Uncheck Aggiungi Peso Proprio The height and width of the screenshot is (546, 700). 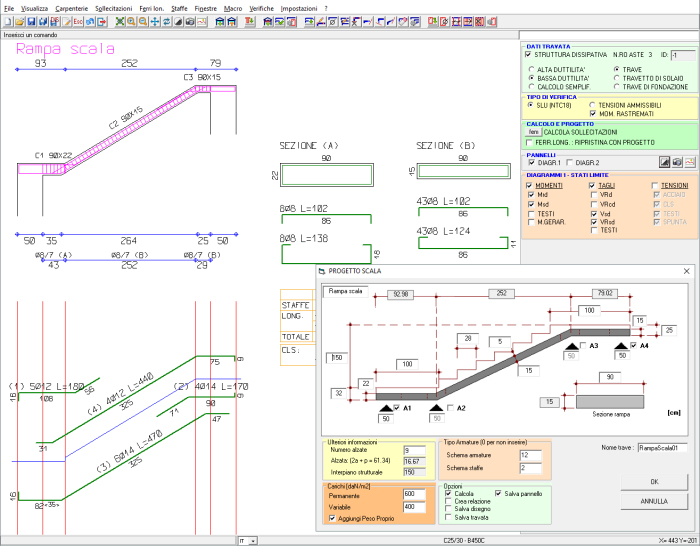click(331, 518)
